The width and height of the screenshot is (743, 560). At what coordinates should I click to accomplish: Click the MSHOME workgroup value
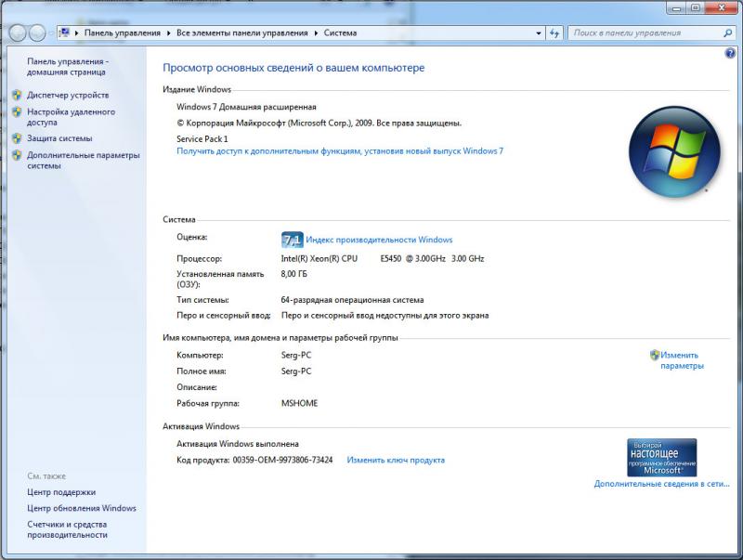[x=299, y=403]
